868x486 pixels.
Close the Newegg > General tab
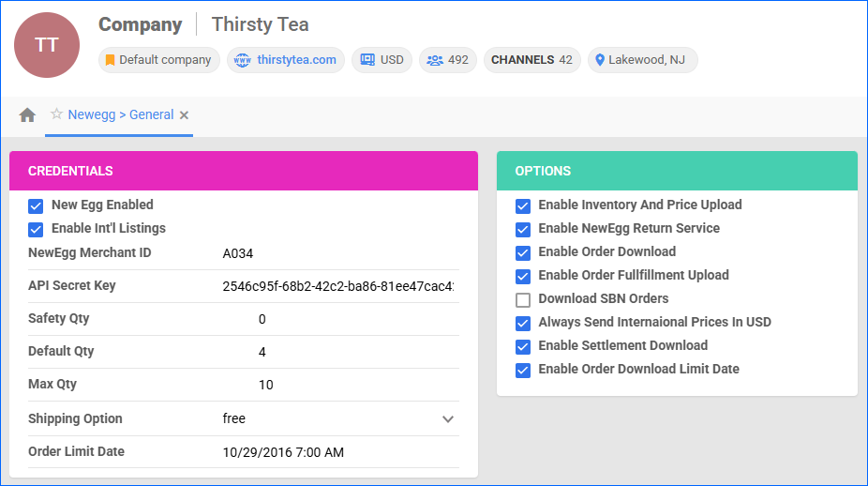tap(185, 115)
